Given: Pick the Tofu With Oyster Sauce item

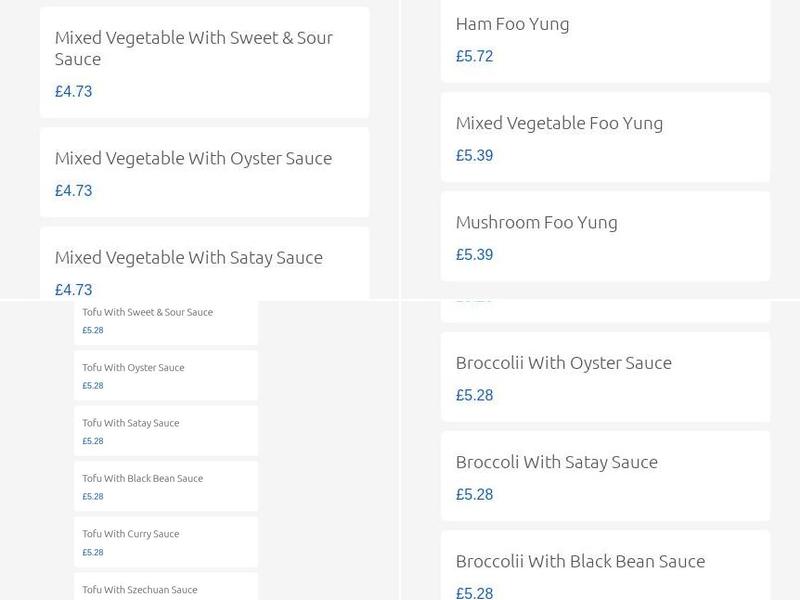Looking at the screenshot, I should coord(132,367).
